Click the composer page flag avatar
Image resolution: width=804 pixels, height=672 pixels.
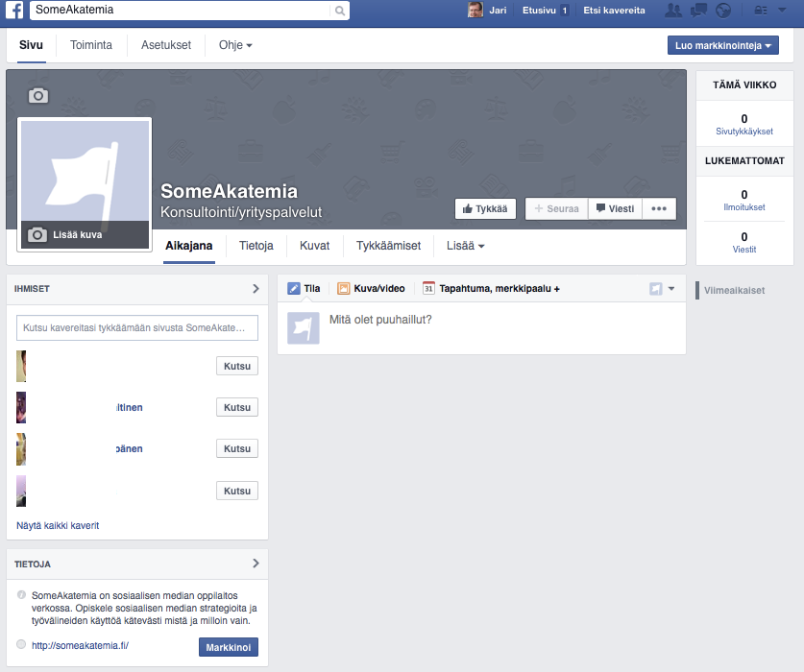click(303, 328)
